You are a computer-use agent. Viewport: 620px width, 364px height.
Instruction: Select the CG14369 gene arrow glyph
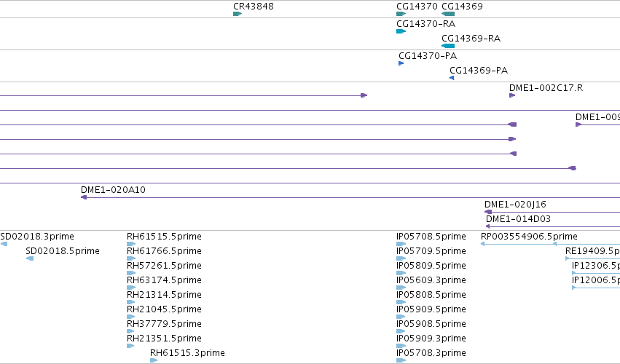tap(448, 14)
